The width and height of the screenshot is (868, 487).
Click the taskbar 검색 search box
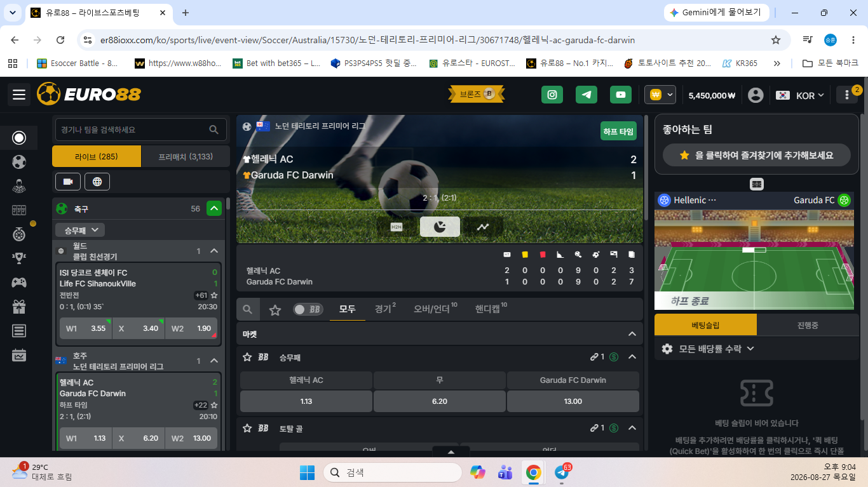pos(393,472)
